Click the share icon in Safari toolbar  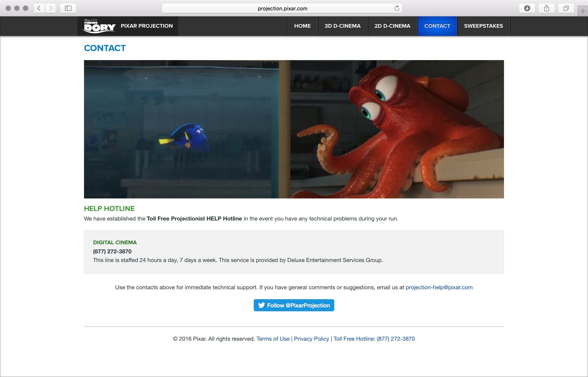tap(547, 8)
